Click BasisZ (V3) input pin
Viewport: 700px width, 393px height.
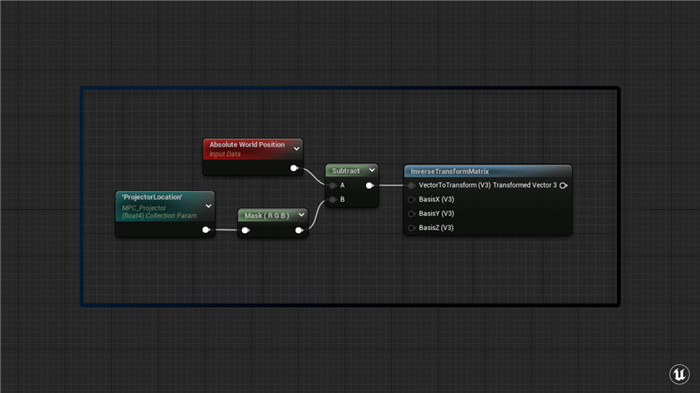click(412, 228)
